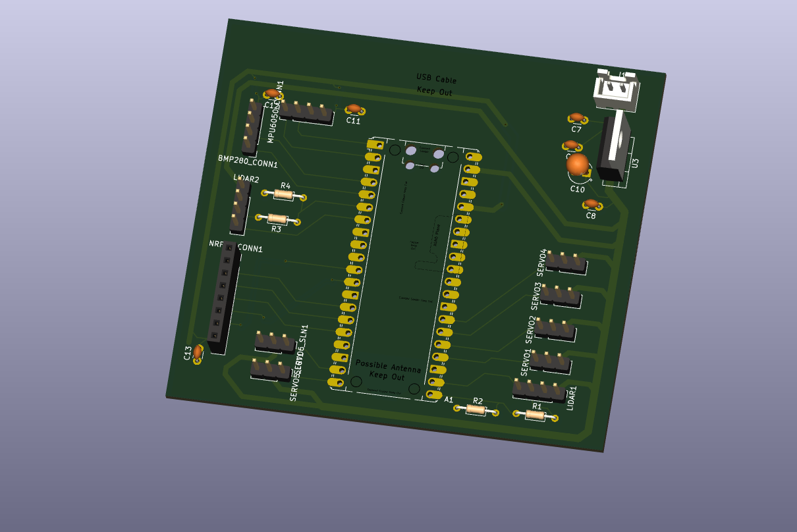Click resistor R4
This screenshot has width=797, height=532.
[285, 195]
